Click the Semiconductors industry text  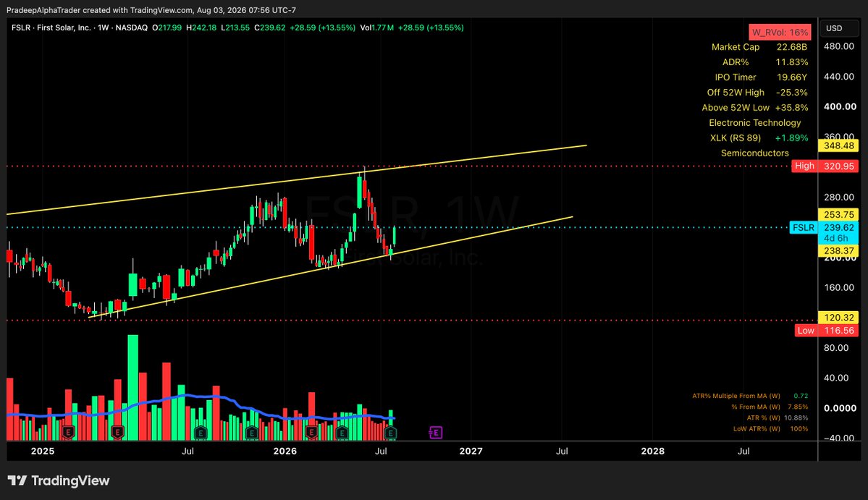(x=755, y=153)
